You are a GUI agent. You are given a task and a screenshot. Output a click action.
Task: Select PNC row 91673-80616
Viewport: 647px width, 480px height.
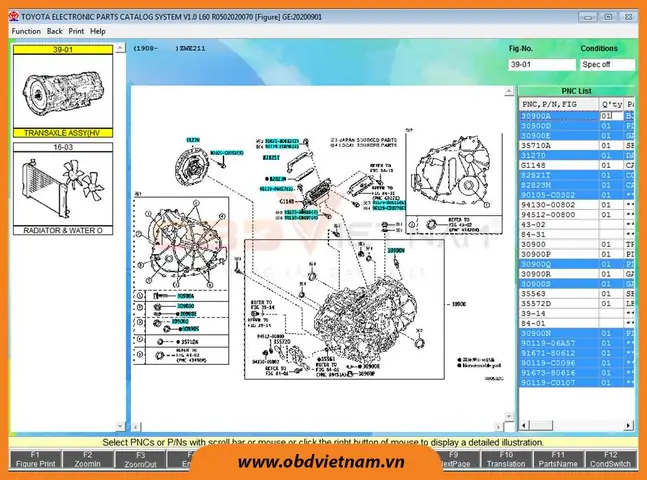coord(577,373)
